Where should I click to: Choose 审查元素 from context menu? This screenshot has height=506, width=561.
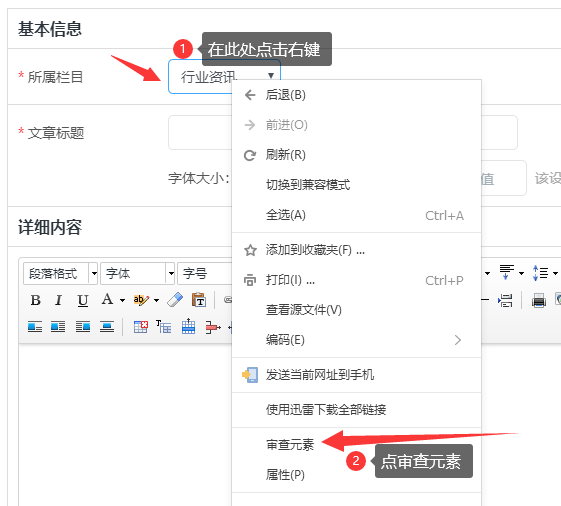pos(290,444)
